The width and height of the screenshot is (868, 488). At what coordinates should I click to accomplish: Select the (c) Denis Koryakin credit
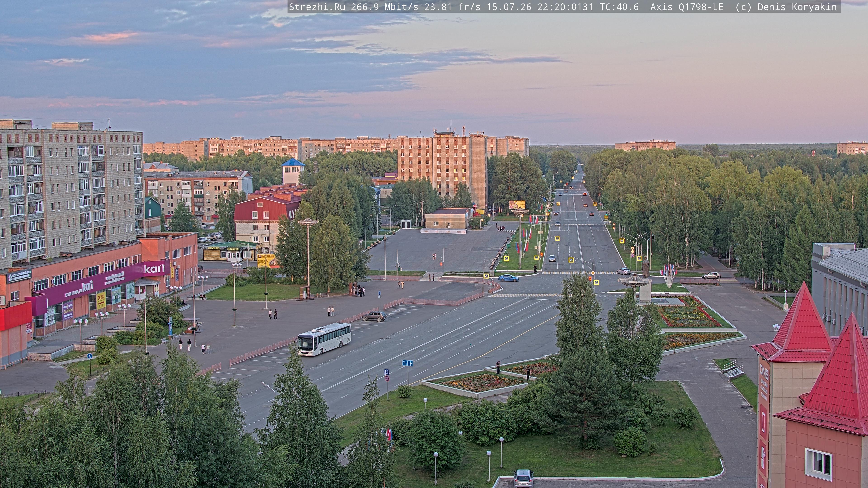(786, 7)
